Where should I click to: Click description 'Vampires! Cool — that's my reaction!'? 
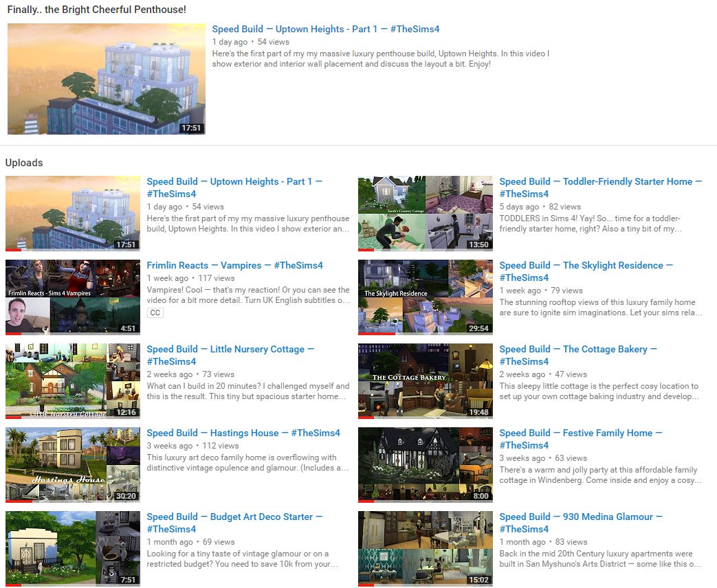(248, 295)
